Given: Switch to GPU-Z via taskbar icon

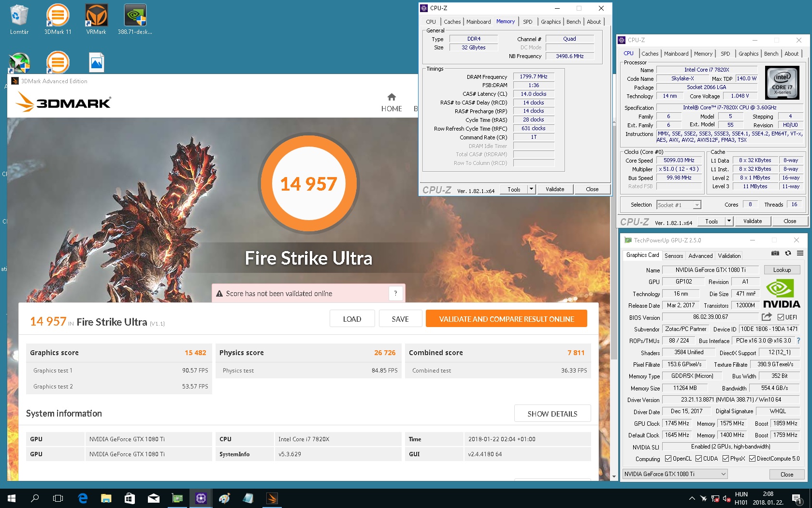Looking at the screenshot, I should pos(177,498).
